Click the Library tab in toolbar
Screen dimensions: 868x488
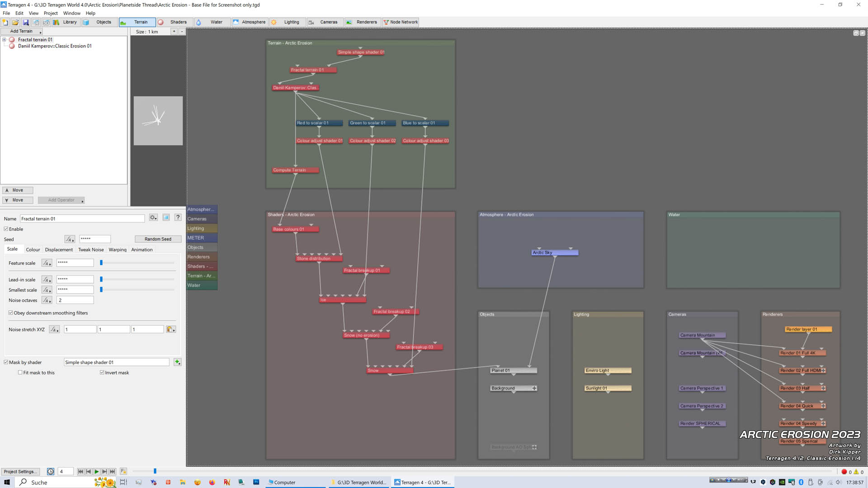[70, 22]
